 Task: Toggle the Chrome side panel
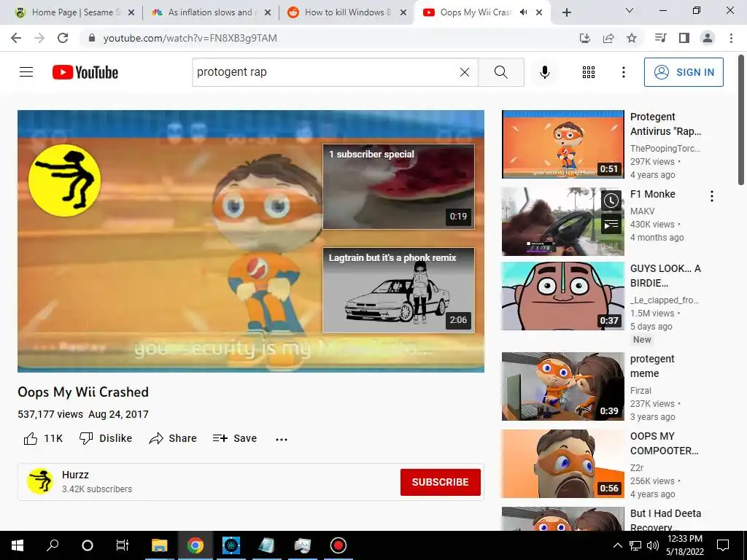[684, 38]
